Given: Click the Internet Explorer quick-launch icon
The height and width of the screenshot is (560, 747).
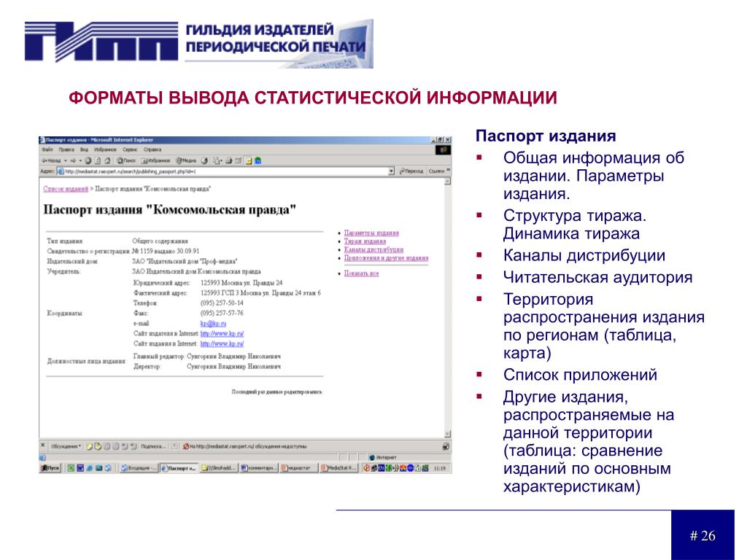Looking at the screenshot, I should [90, 468].
